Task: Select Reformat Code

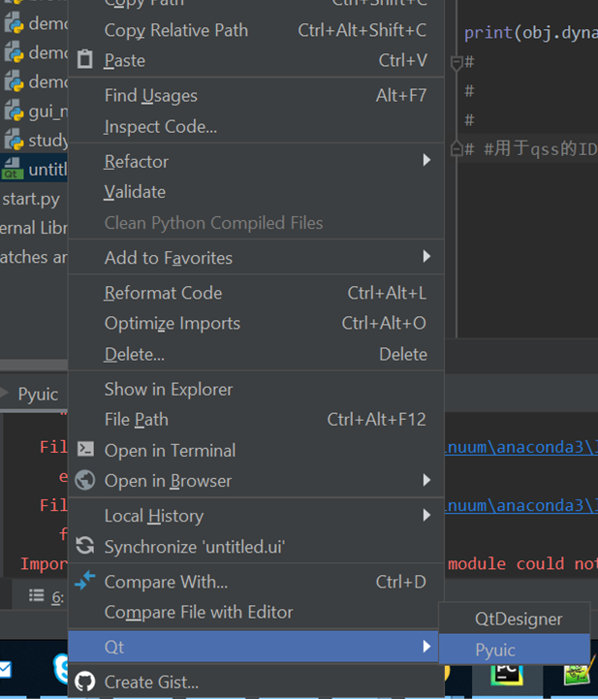Action: [x=256, y=293]
